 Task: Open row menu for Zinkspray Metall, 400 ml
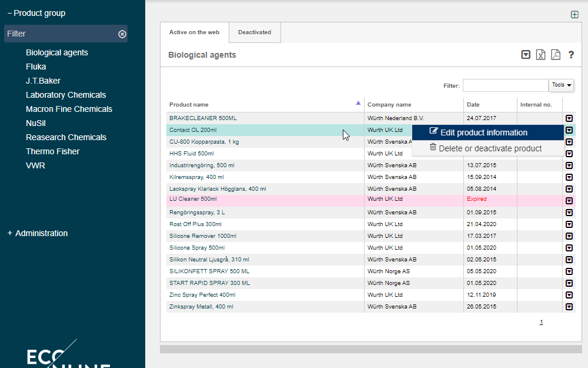(569, 307)
